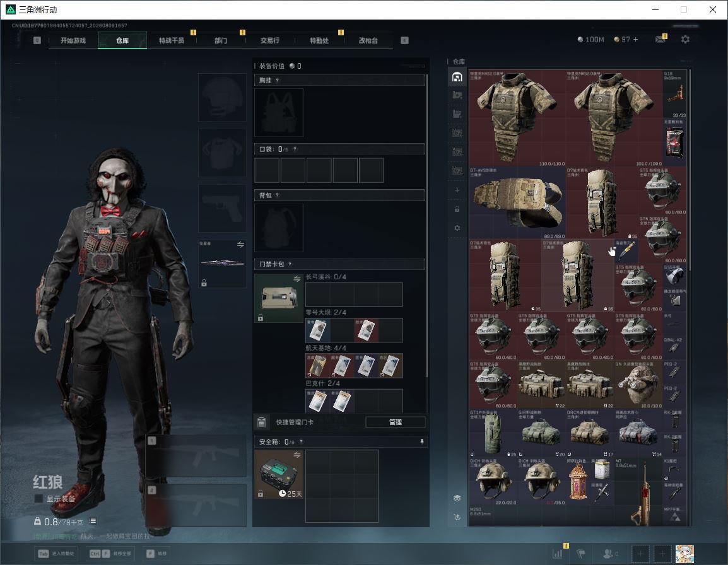The height and width of the screenshot is (565, 728).
Task: Open the mail inbox icon
Action: point(660,40)
